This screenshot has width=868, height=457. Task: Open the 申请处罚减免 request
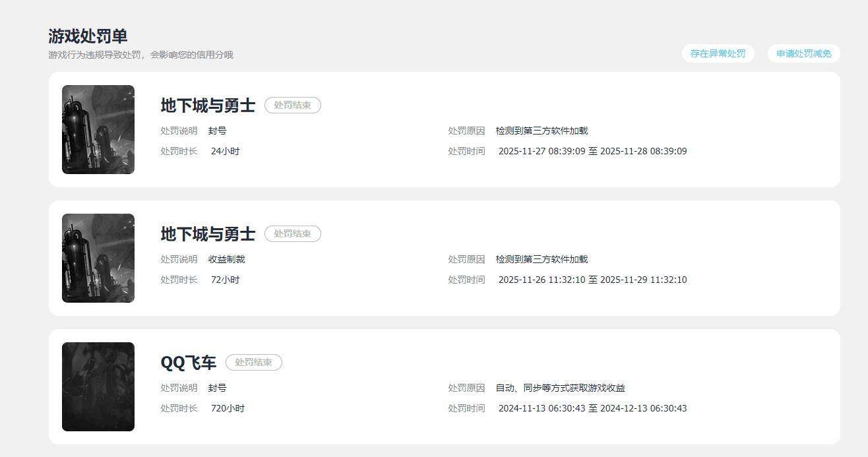(803, 53)
